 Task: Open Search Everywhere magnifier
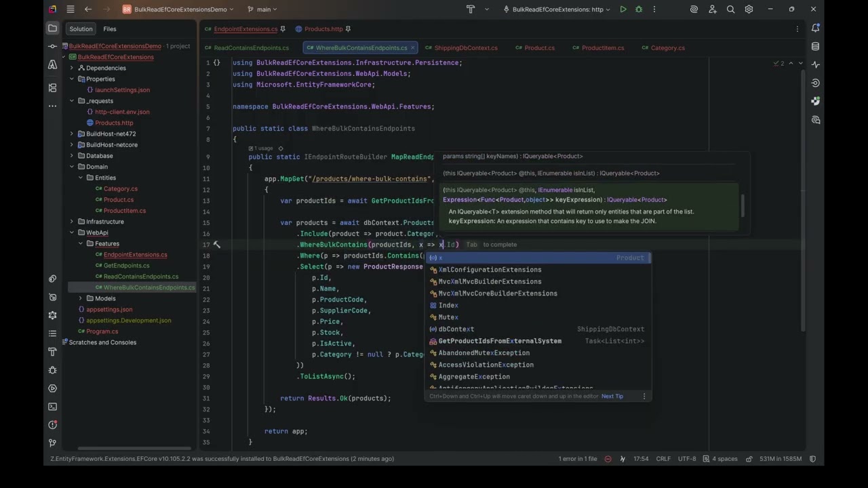point(730,9)
